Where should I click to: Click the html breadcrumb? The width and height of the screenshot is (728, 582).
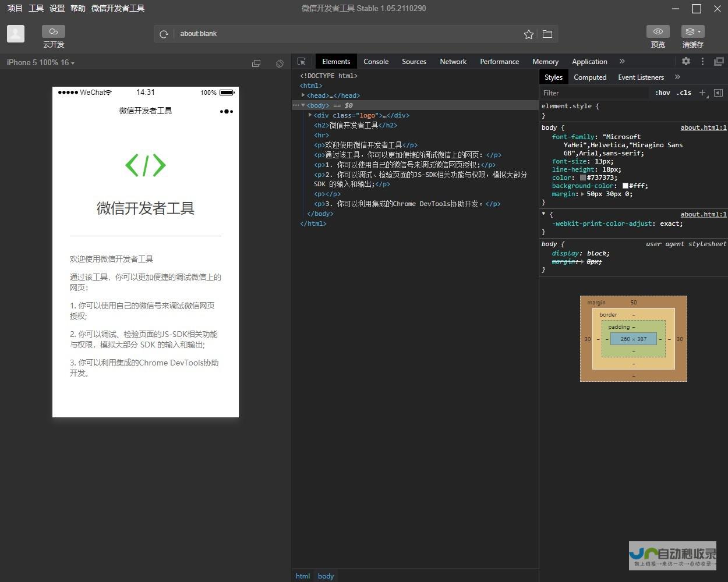click(x=303, y=576)
